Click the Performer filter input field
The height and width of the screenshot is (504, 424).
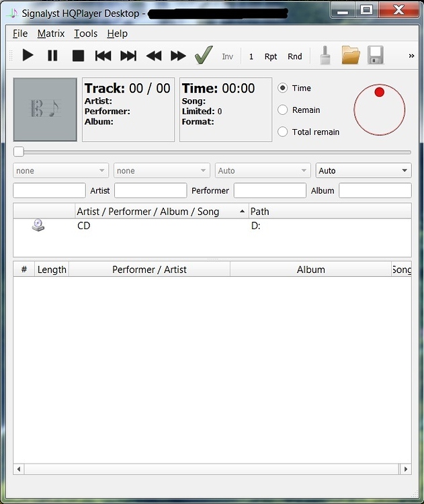[x=269, y=190]
